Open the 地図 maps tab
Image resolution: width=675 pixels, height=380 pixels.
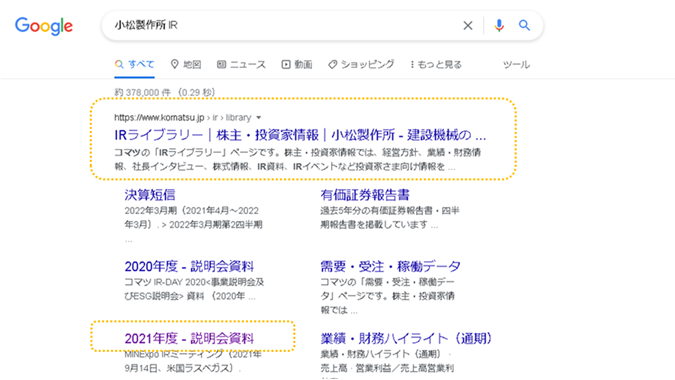186,65
